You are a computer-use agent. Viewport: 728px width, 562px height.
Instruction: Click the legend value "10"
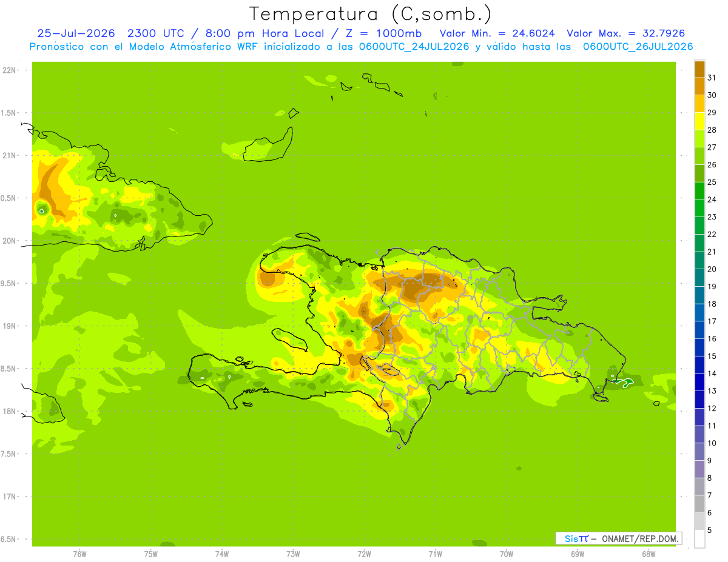(x=712, y=443)
